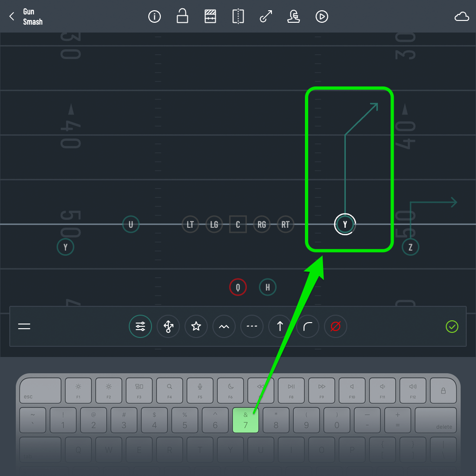The width and height of the screenshot is (476, 476).
Task: Open the play info icon
Action: (x=154, y=16)
